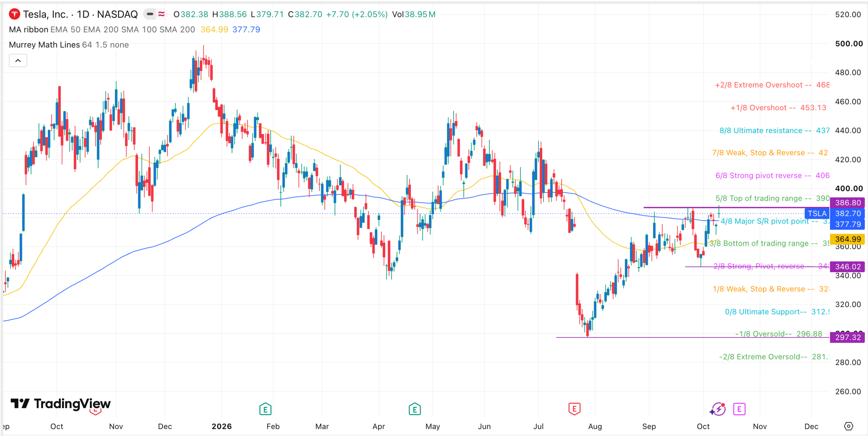Click the 1/8 Weak, Stop & Reverse label
Image resolution: width=868 pixels, height=436 pixels.
(771, 289)
